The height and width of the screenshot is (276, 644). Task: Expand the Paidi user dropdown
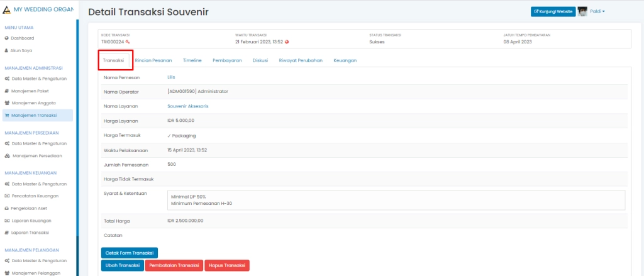coord(597,11)
